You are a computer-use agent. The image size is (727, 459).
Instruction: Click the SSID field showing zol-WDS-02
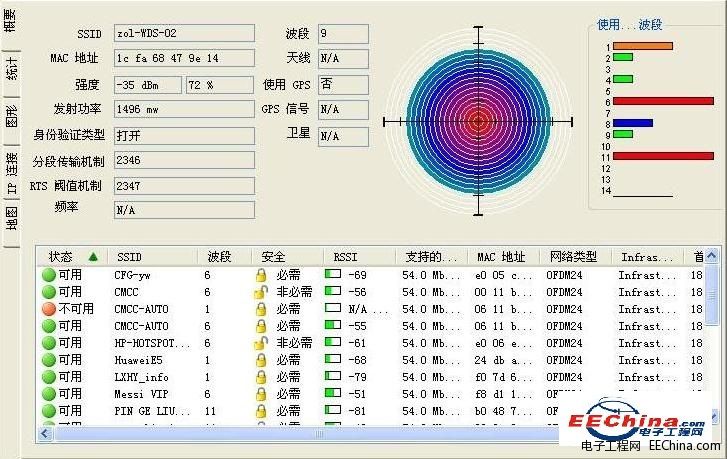(x=184, y=33)
